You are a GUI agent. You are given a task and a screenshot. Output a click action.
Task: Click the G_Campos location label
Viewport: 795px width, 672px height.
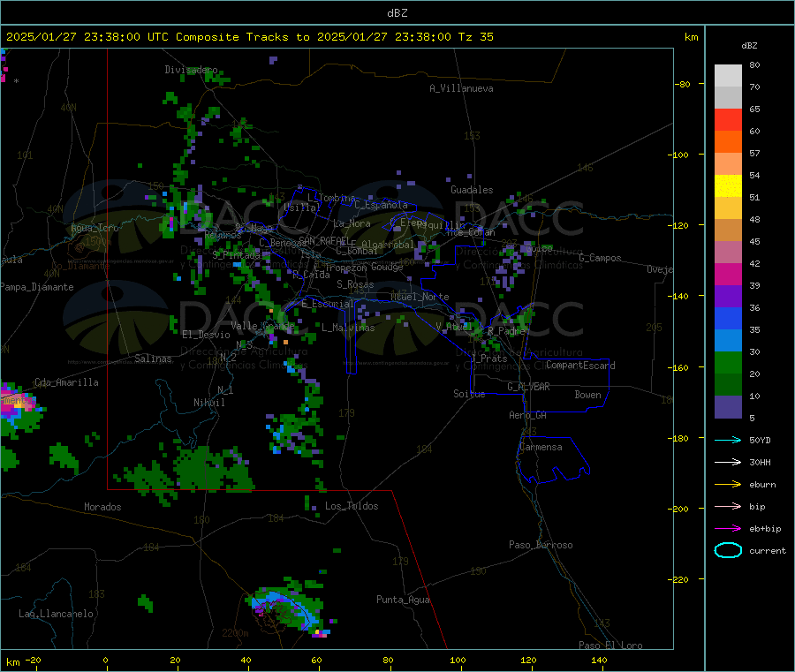600,258
